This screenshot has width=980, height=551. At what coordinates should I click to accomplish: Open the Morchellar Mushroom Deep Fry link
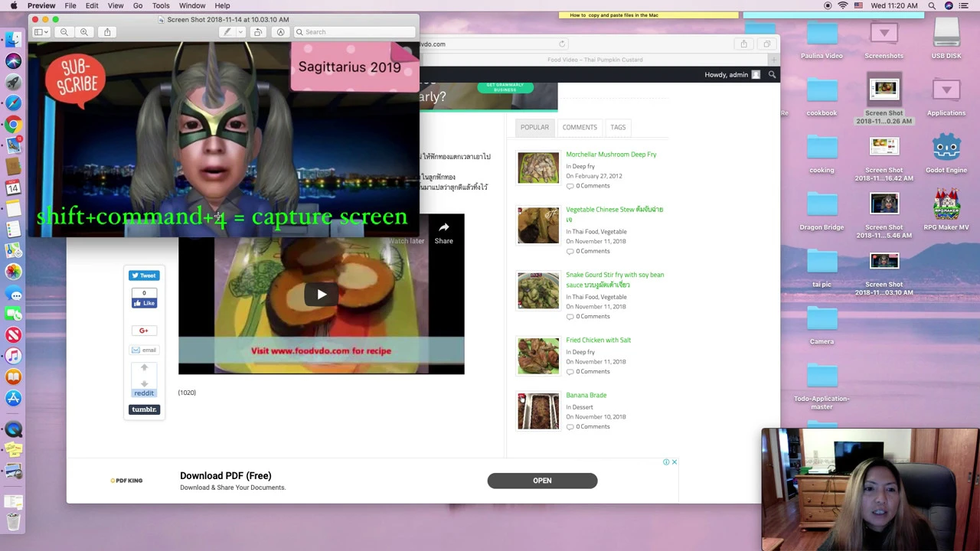[611, 155]
